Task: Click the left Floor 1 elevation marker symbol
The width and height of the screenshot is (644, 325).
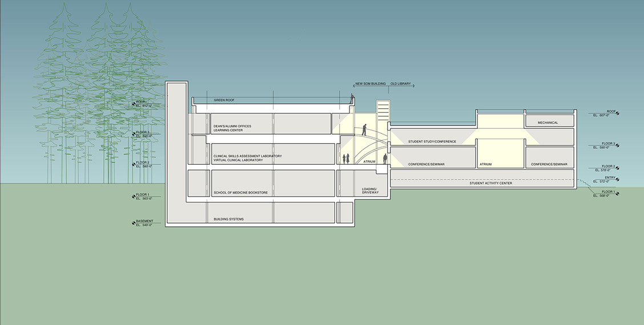Action: point(135,196)
